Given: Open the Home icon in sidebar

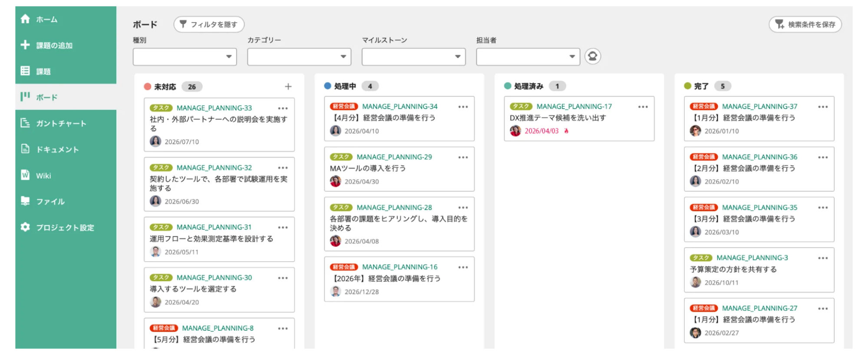Looking at the screenshot, I should click(x=25, y=19).
